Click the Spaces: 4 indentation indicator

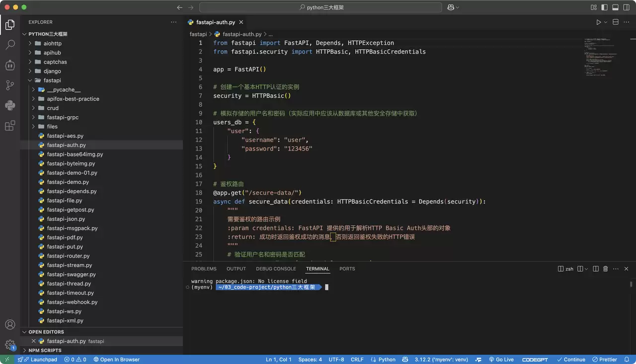(310, 360)
